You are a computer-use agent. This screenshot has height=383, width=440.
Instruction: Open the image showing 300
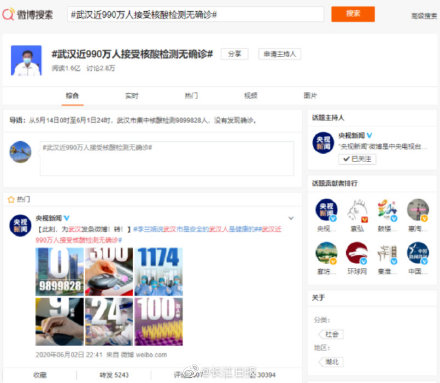click(x=109, y=272)
